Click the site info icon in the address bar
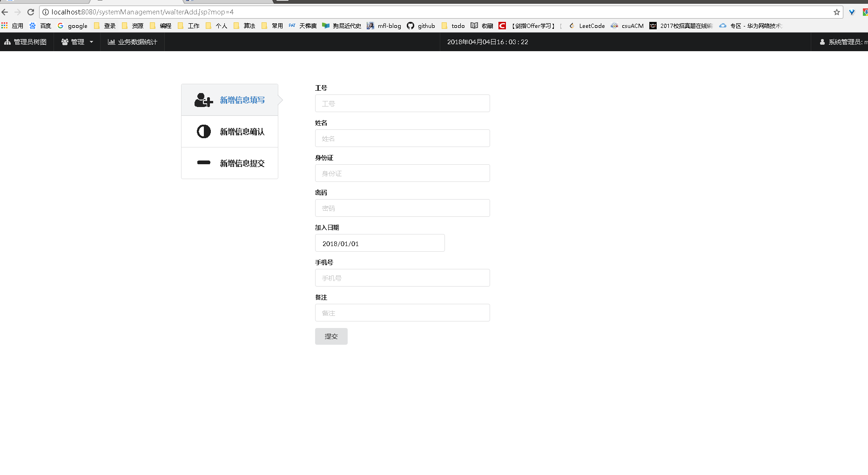 click(x=46, y=12)
